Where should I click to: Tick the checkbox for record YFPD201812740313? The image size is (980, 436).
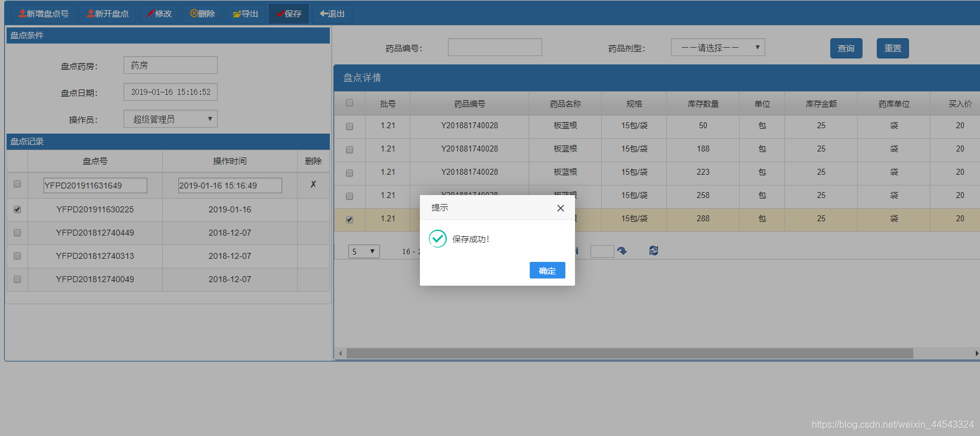point(17,256)
